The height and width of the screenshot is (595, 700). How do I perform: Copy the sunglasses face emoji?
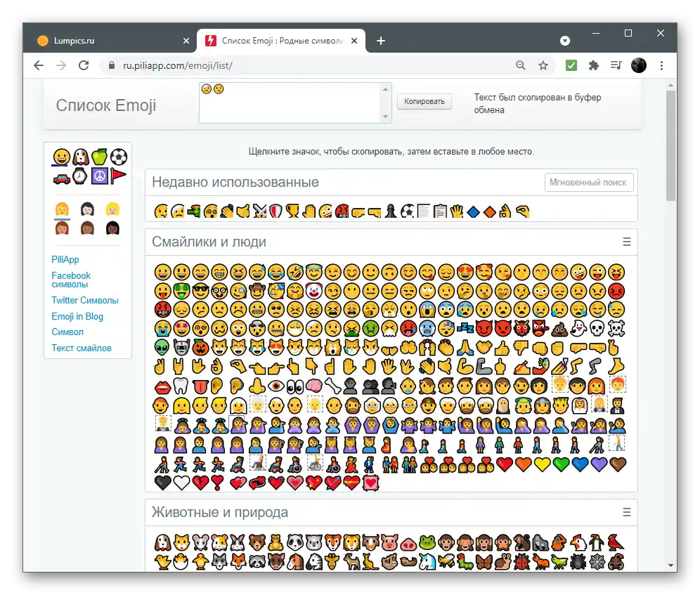[x=200, y=291]
